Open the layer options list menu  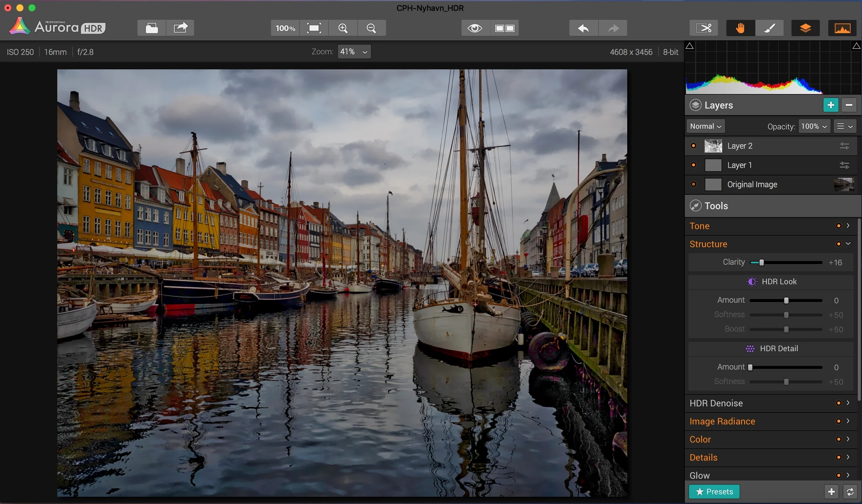pos(845,127)
